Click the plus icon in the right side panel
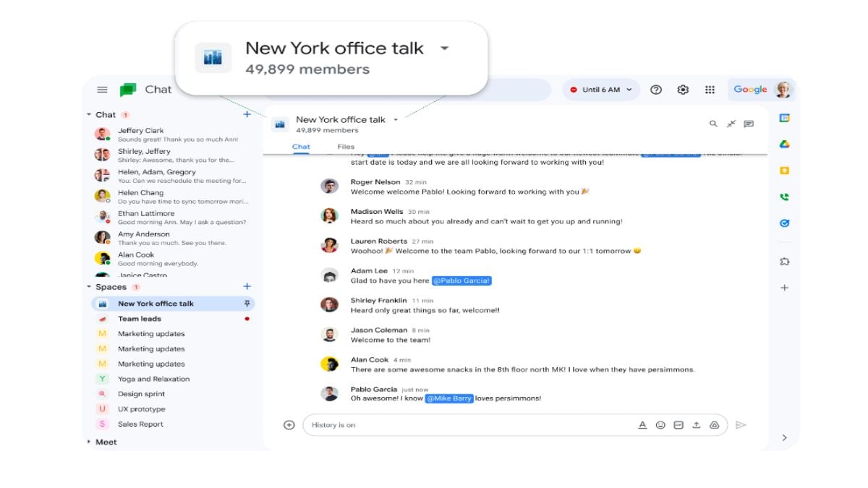 tap(784, 288)
